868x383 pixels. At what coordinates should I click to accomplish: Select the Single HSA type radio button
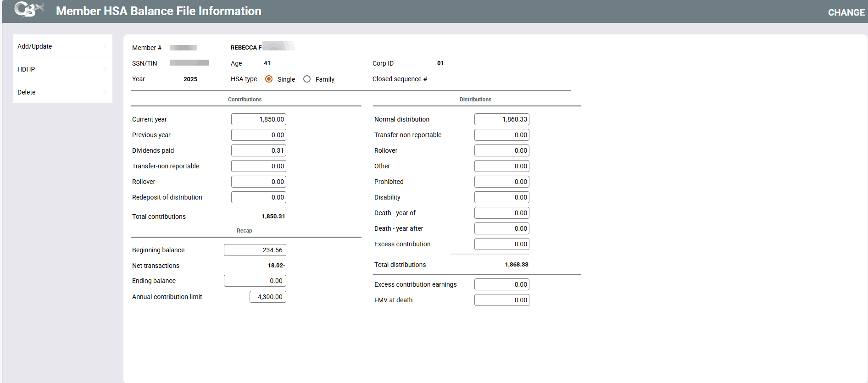pos(269,79)
